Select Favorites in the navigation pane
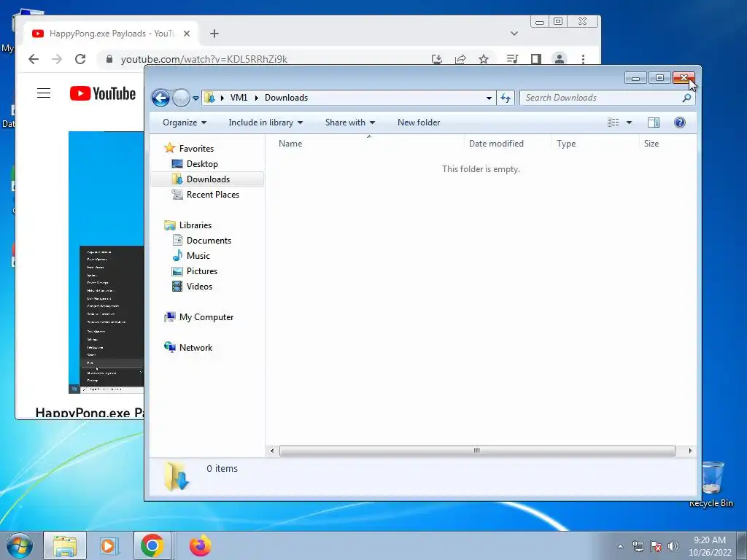 tap(189, 149)
